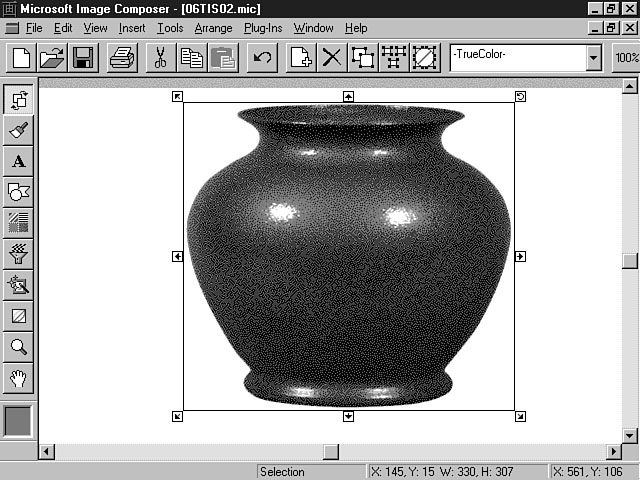This screenshot has height=480, width=640.
Task: Choose the Zoom magnifier tool
Action: (x=19, y=347)
